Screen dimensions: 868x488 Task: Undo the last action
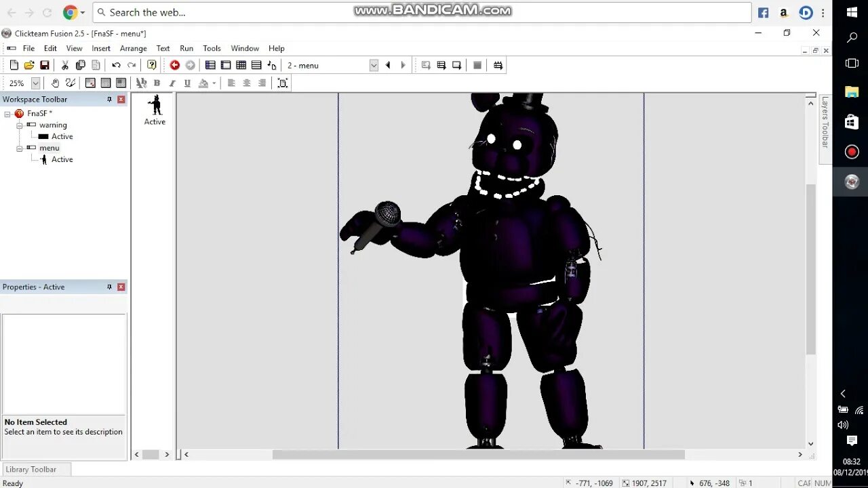[x=116, y=65]
